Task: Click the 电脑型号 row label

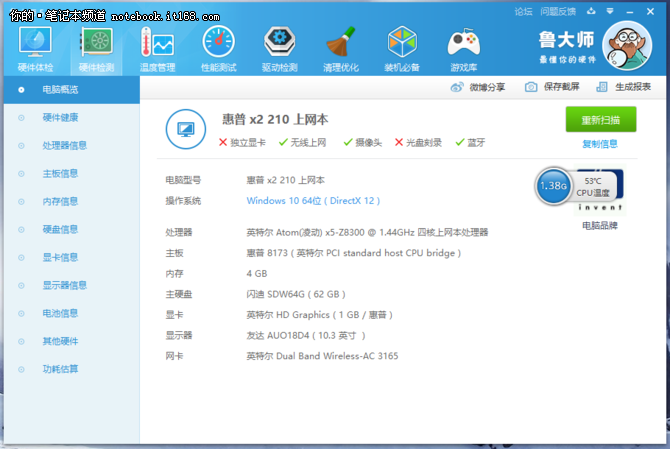Action: (183, 180)
